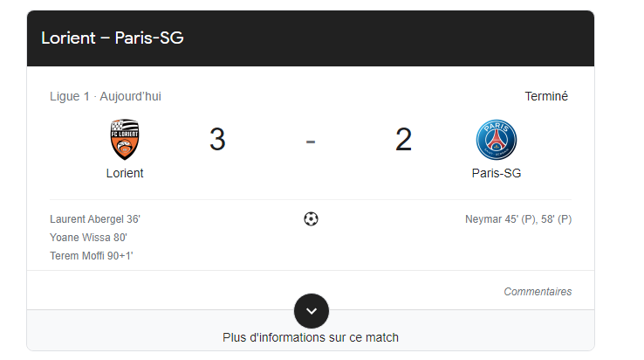
Task: Select the Paris-SG team name
Action: point(496,173)
